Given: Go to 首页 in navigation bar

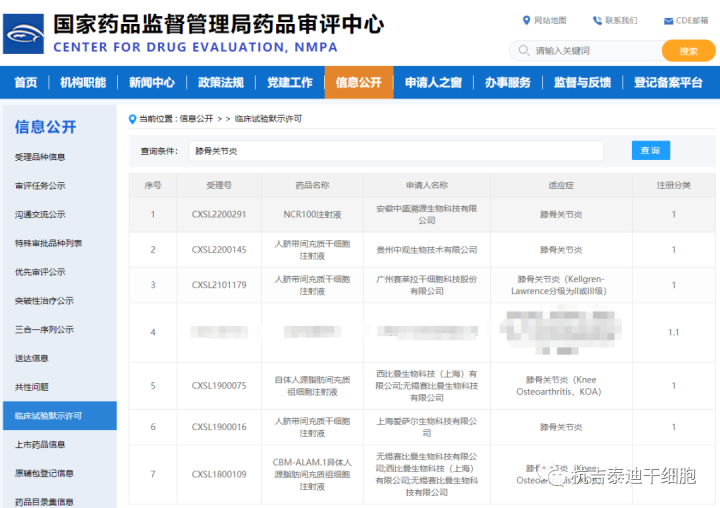Looking at the screenshot, I should (x=26, y=82).
